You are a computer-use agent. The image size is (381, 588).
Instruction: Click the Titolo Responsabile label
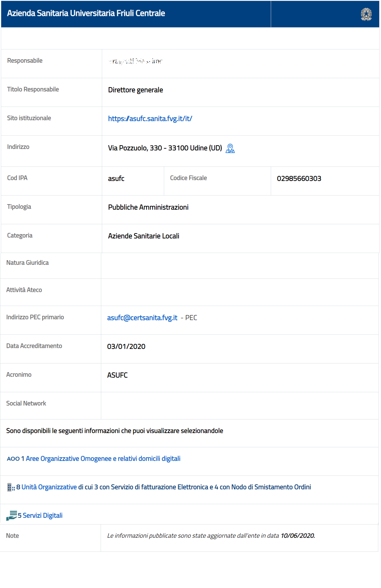coord(33,89)
